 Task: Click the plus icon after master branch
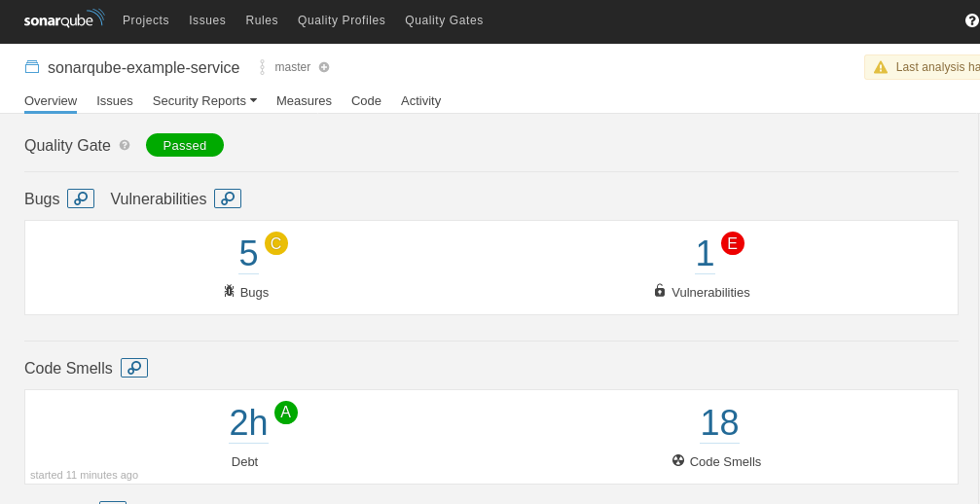coord(324,67)
